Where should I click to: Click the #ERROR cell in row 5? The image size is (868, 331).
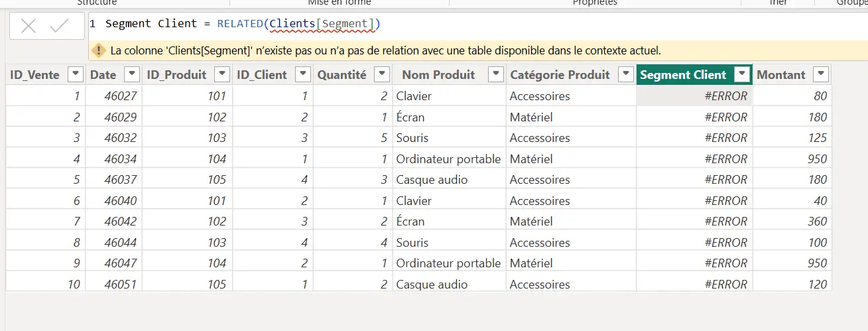694,180
